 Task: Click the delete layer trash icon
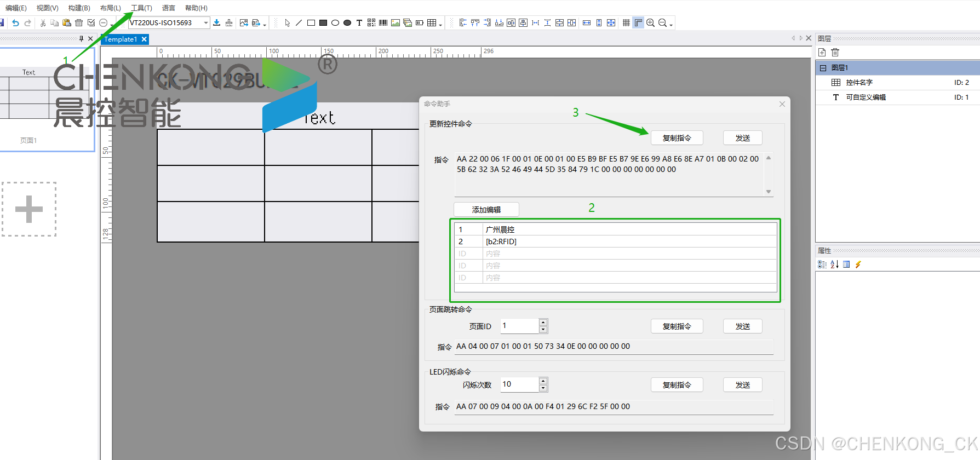pos(835,53)
